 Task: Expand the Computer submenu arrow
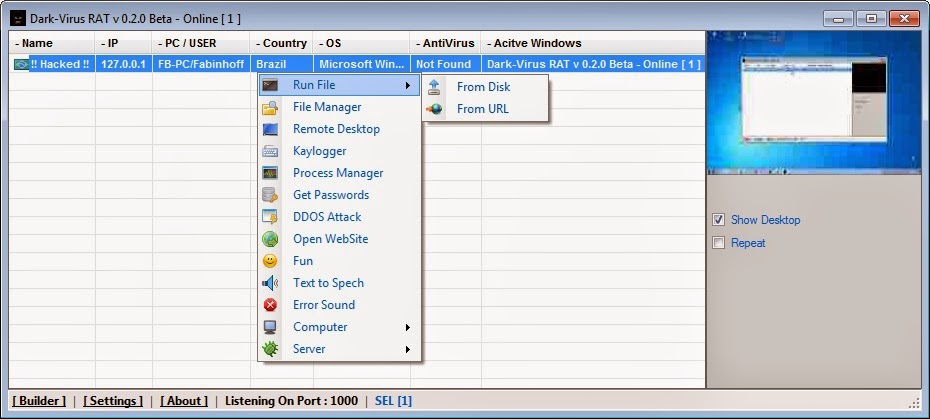coord(407,328)
